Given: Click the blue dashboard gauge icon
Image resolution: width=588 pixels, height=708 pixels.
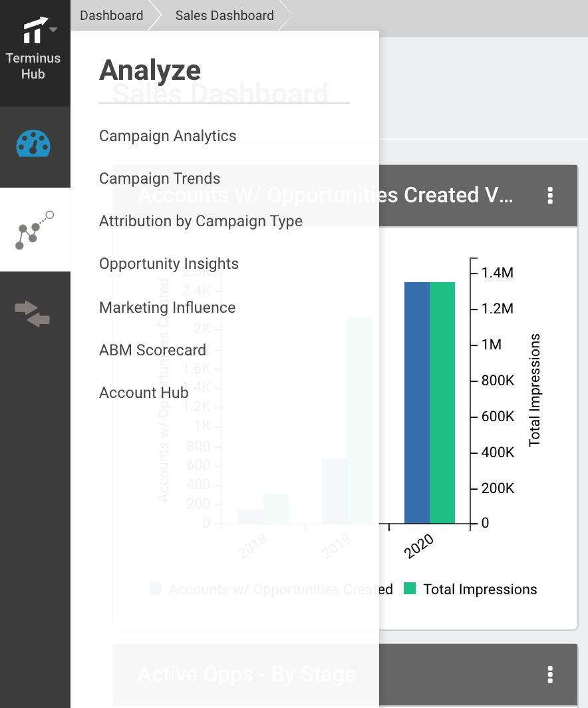Looking at the screenshot, I should pyautogui.click(x=33, y=144).
